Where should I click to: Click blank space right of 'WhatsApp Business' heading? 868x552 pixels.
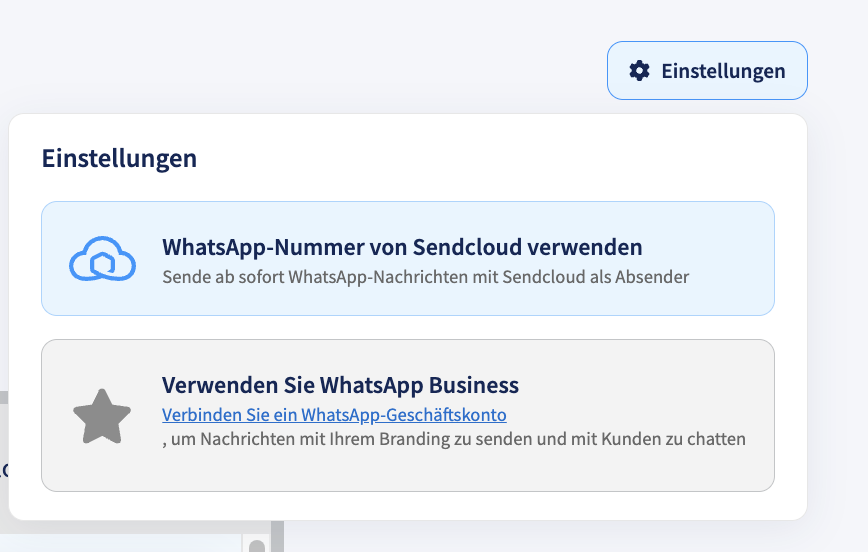642,385
